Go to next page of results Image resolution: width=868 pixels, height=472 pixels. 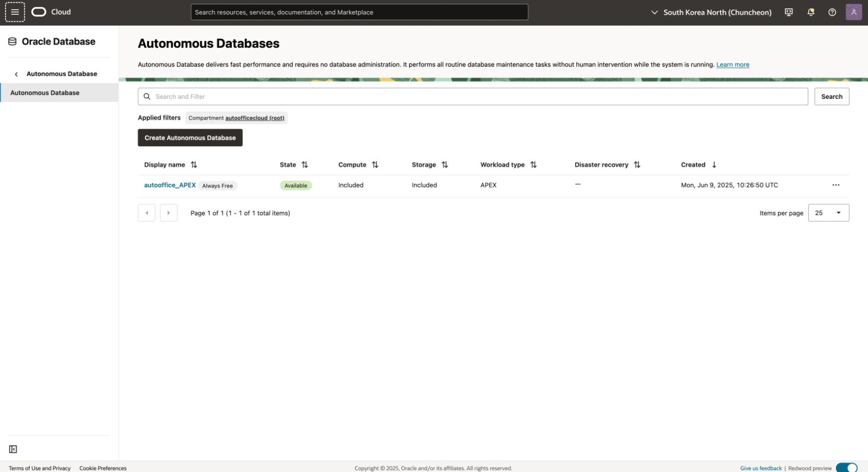coord(169,213)
